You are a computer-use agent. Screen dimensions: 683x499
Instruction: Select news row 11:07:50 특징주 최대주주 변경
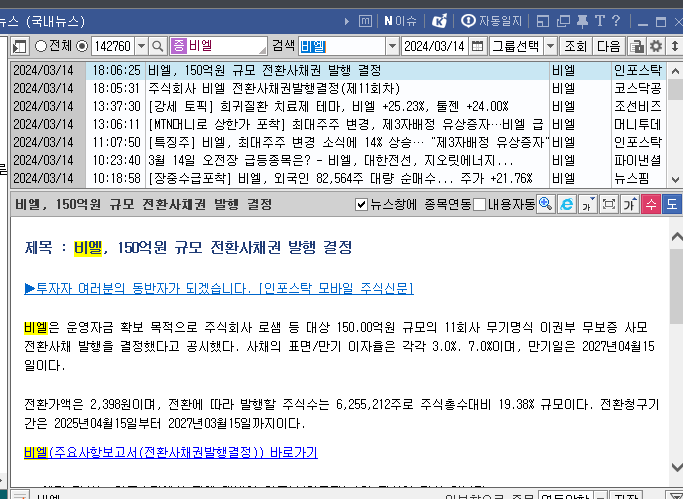(x=338, y=142)
